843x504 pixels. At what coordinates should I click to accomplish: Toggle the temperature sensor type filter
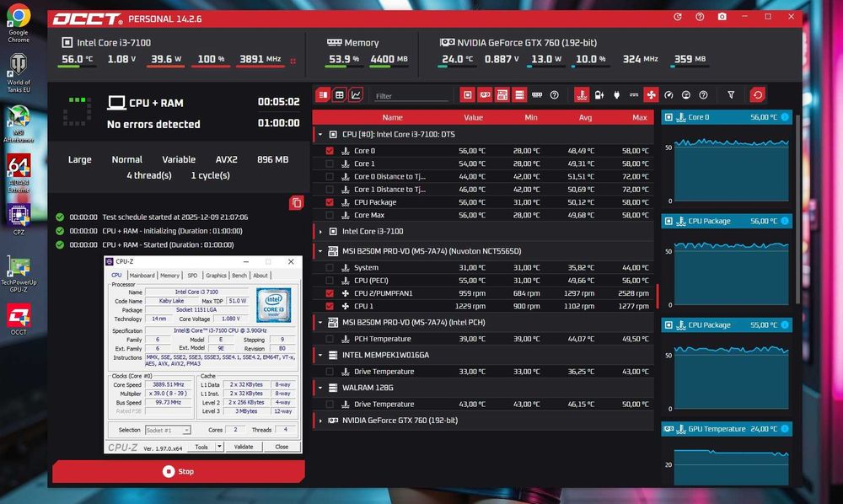582,95
